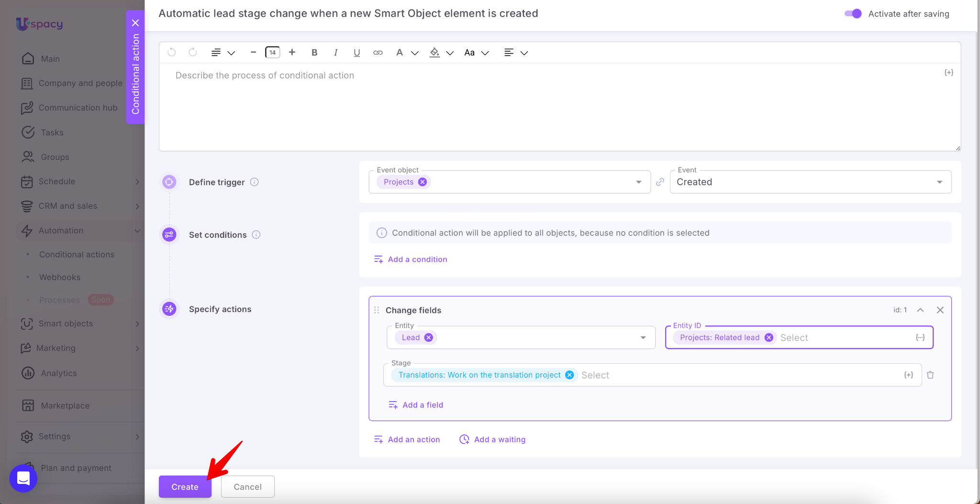Toggle the Activate after saving switch
The height and width of the screenshot is (504, 980).
pyautogui.click(x=853, y=14)
